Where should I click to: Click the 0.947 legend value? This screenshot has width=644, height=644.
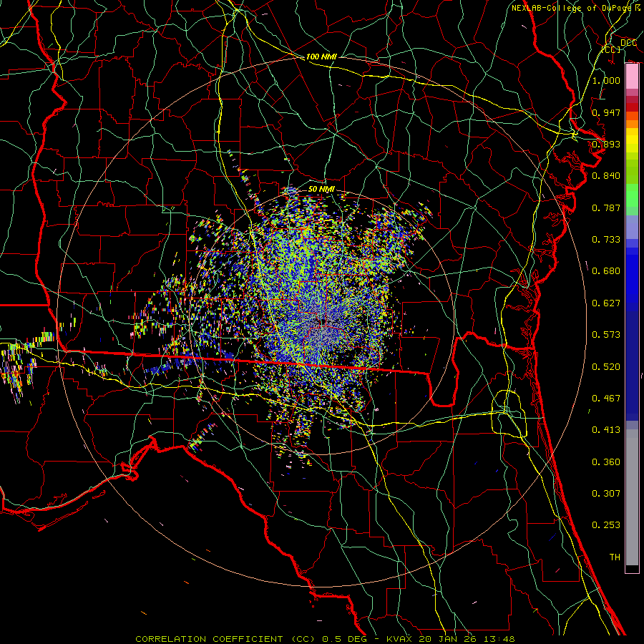click(606, 112)
